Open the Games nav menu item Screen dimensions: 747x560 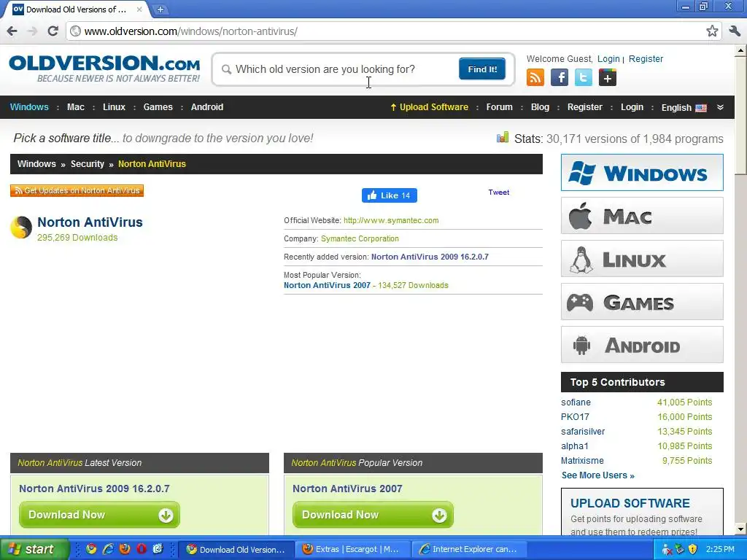[x=158, y=107]
